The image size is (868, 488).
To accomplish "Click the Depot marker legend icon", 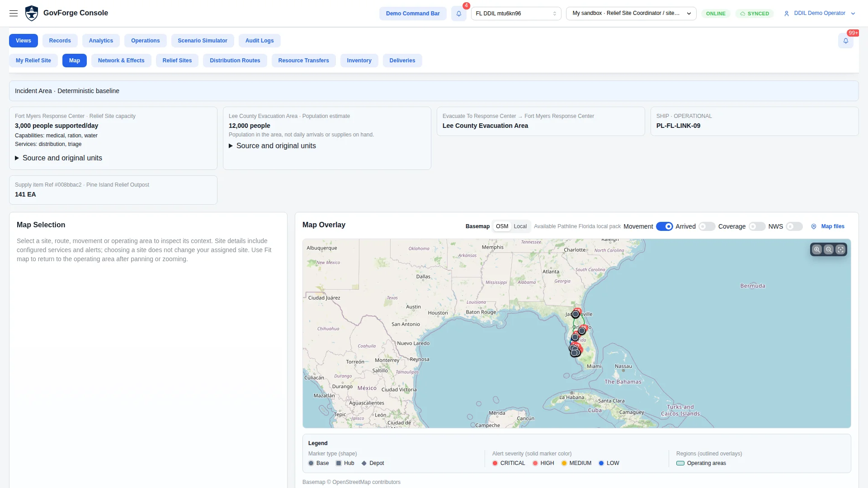I will tap(364, 463).
